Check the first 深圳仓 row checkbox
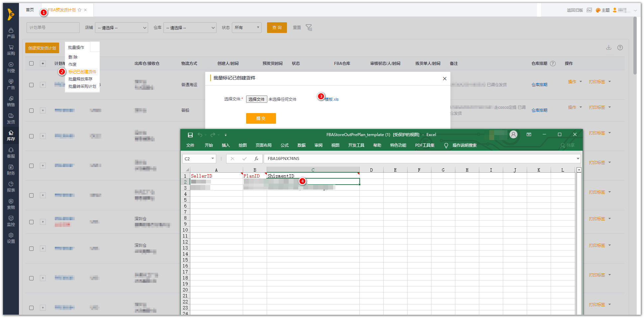Image resolution: width=644 pixels, height=318 pixels. [31, 222]
